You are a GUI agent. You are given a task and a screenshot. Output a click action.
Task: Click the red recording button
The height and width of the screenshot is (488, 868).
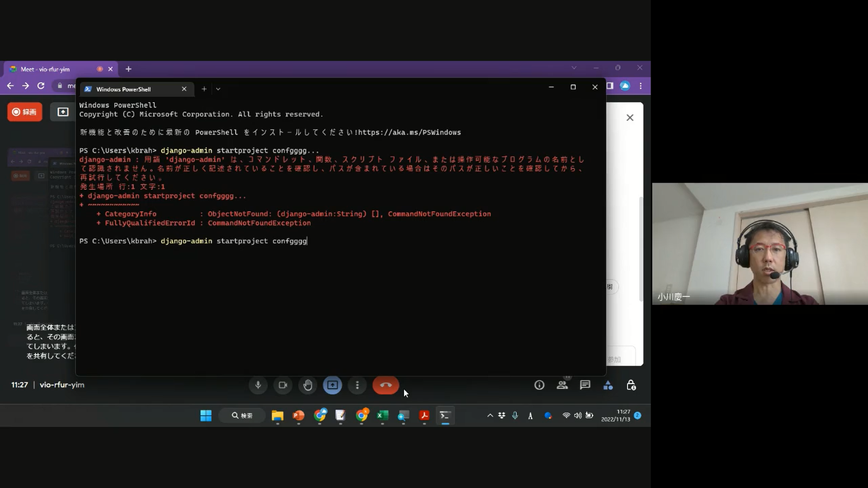point(25,112)
